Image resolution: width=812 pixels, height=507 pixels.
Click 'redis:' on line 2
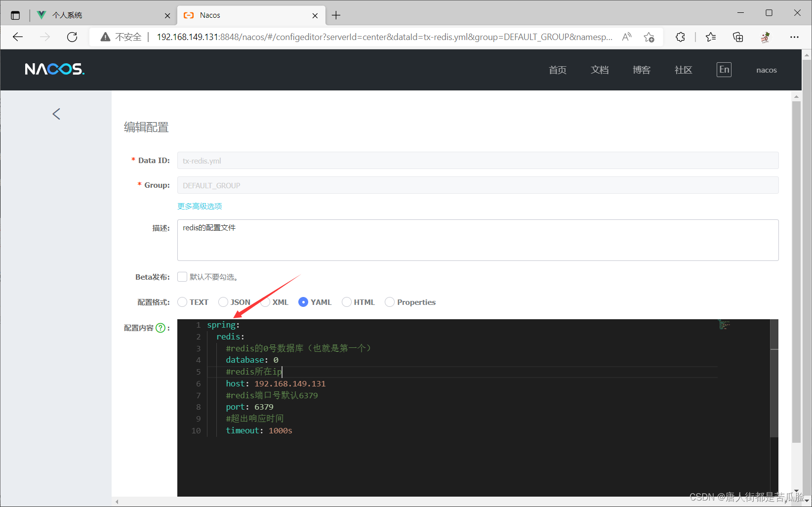tap(230, 337)
